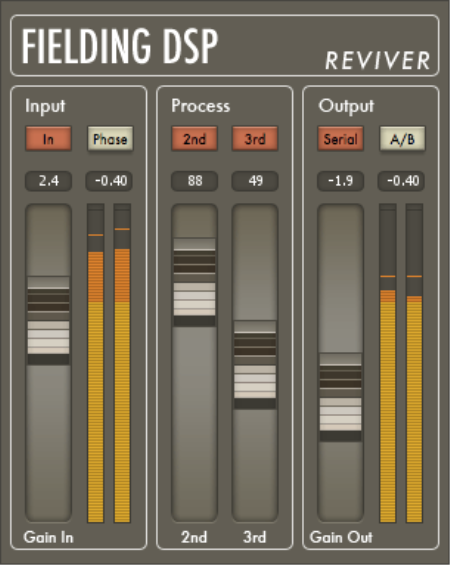Click the Gain Out label
450x565 pixels.
pos(341,537)
